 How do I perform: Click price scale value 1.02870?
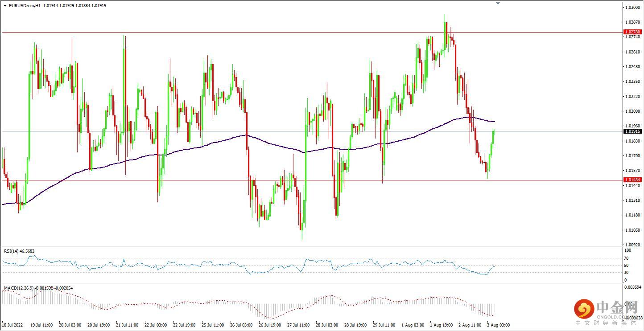click(633, 22)
